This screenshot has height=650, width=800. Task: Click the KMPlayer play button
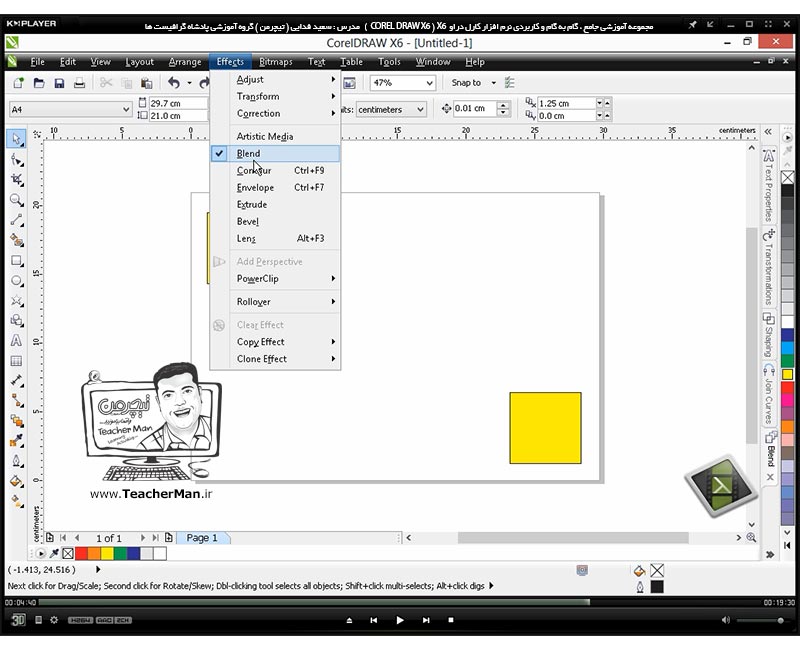[x=400, y=620]
